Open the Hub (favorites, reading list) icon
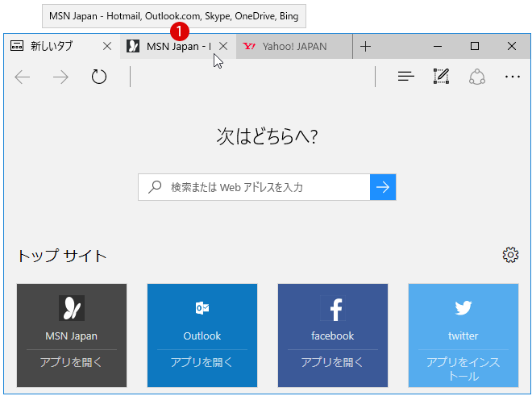Viewport: 532px width, 396px height. (405, 77)
